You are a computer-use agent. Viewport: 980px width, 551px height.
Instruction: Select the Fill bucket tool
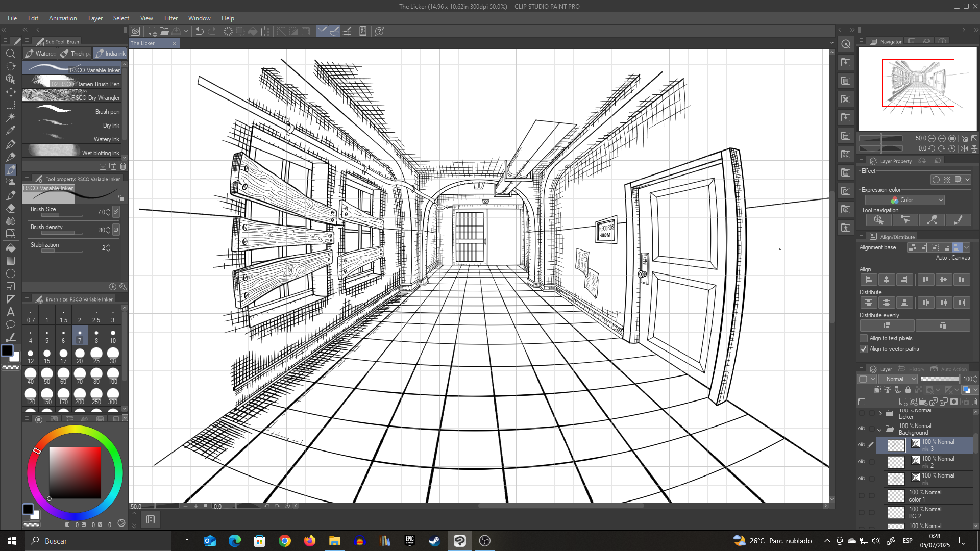[10, 247]
